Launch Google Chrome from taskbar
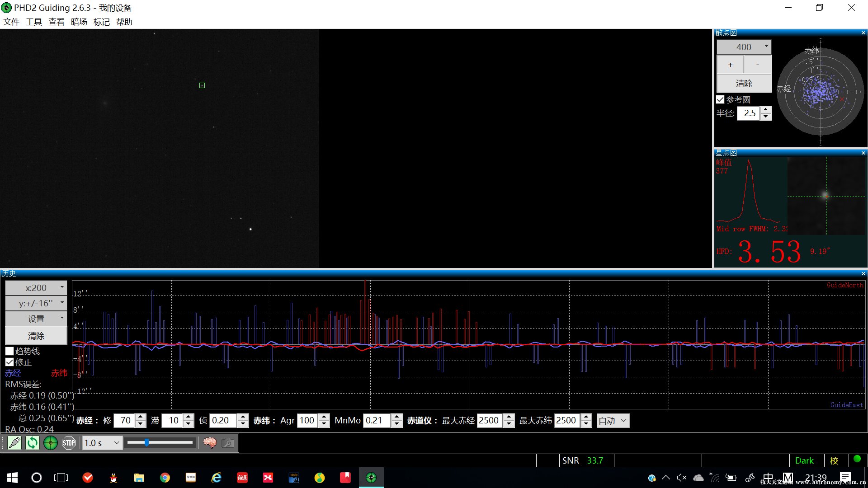Viewport: 868px width, 488px height. click(x=165, y=478)
